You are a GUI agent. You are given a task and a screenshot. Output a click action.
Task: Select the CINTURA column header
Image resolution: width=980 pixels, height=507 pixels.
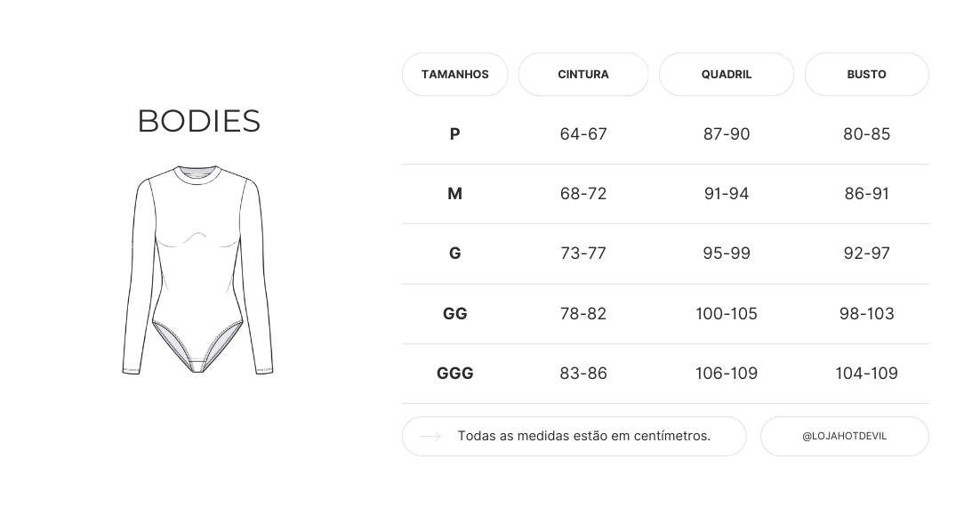tap(583, 75)
